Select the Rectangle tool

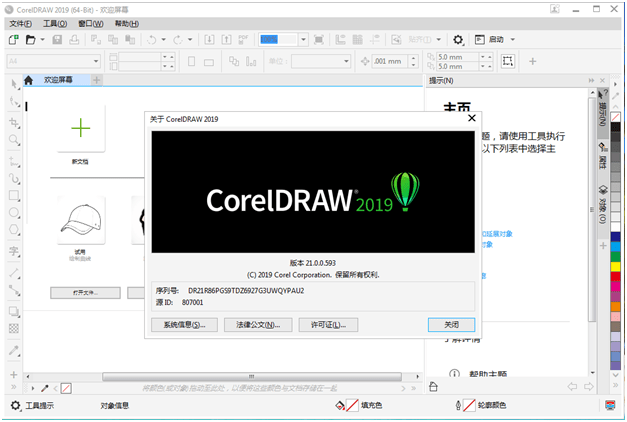(14, 196)
